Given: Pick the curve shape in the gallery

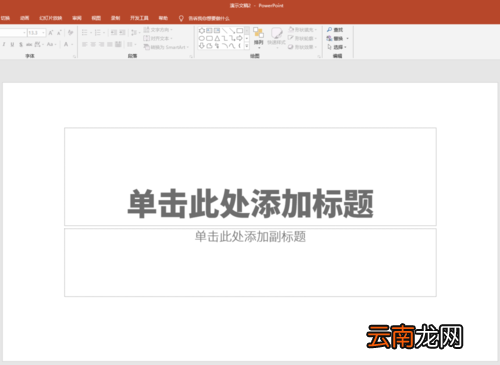Looking at the screenshot, I should (x=232, y=46).
